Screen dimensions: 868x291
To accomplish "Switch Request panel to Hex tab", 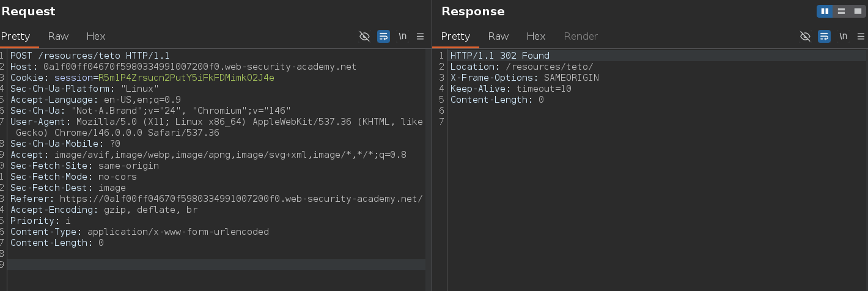I will [96, 36].
